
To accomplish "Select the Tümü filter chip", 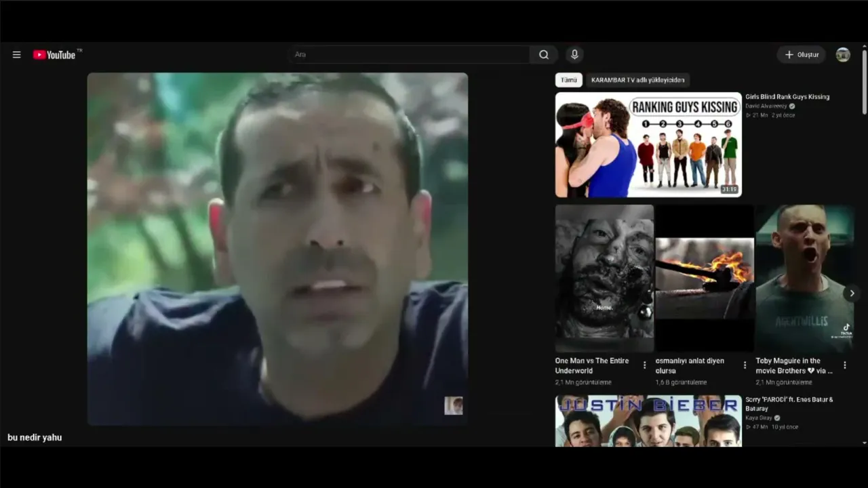I will click(569, 80).
